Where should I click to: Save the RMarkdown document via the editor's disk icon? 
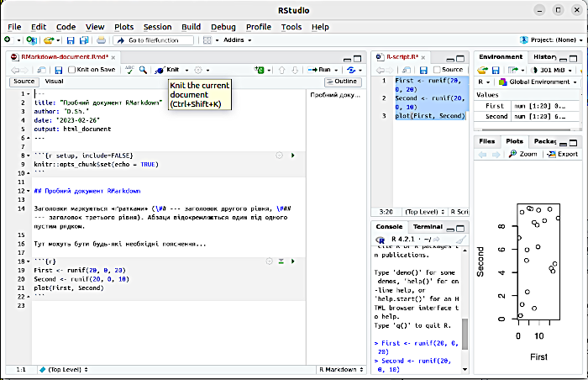tap(59, 70)
